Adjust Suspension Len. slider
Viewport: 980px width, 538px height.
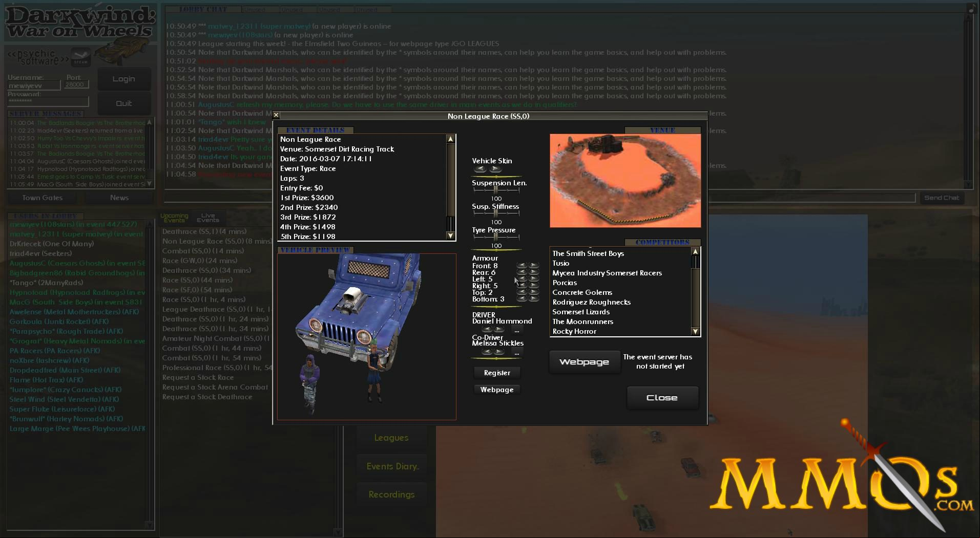click(x=496, y=190)
